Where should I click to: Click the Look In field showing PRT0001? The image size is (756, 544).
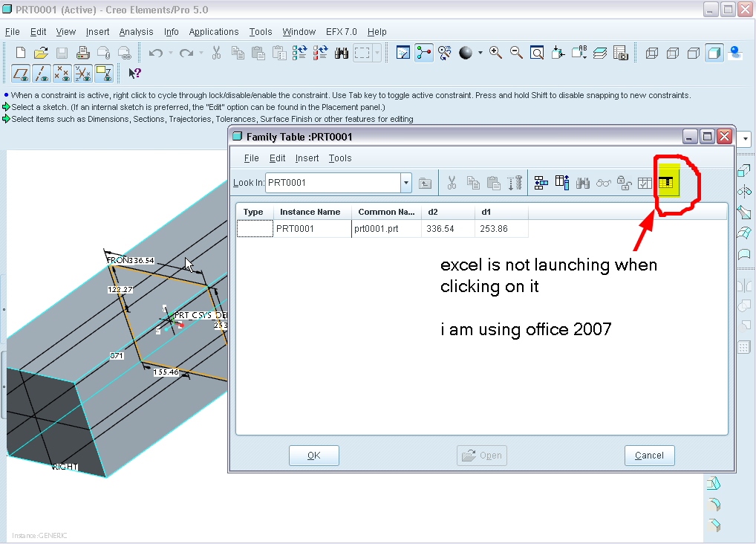[x=333, y=183]
